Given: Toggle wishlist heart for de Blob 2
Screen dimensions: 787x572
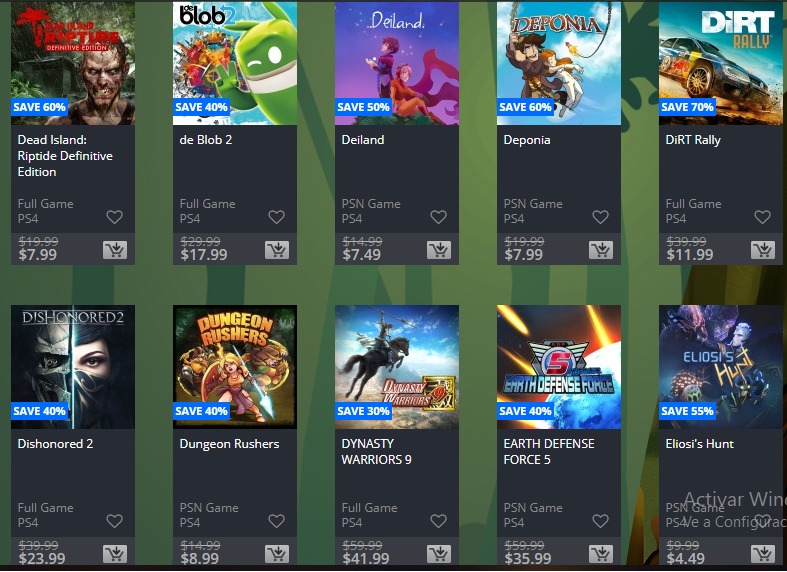Looking at the screenshot, I should coord(277,217).
